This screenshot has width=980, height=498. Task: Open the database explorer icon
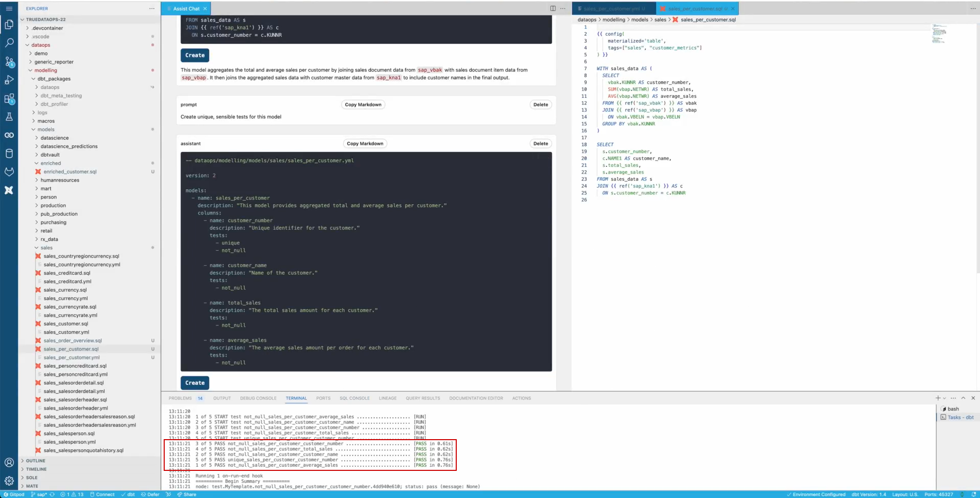click(x=9, y=154)
